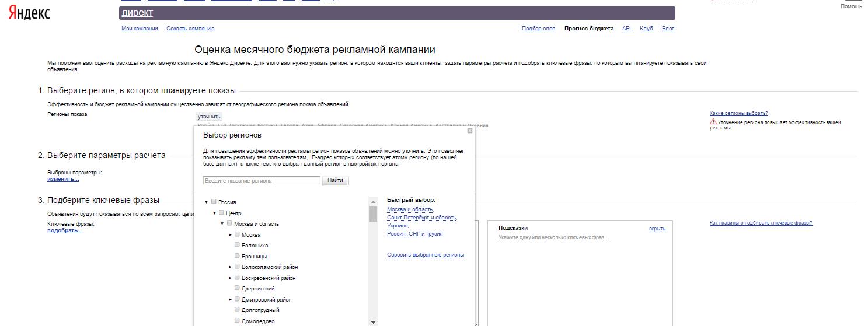Choose quick select Украина
Image resolution: width=868 pixels, height=326 pixels.
pos(397,226)
